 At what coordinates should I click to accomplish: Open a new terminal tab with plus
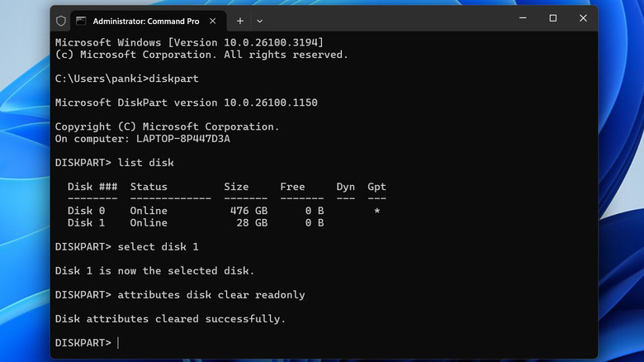[240, 21]
